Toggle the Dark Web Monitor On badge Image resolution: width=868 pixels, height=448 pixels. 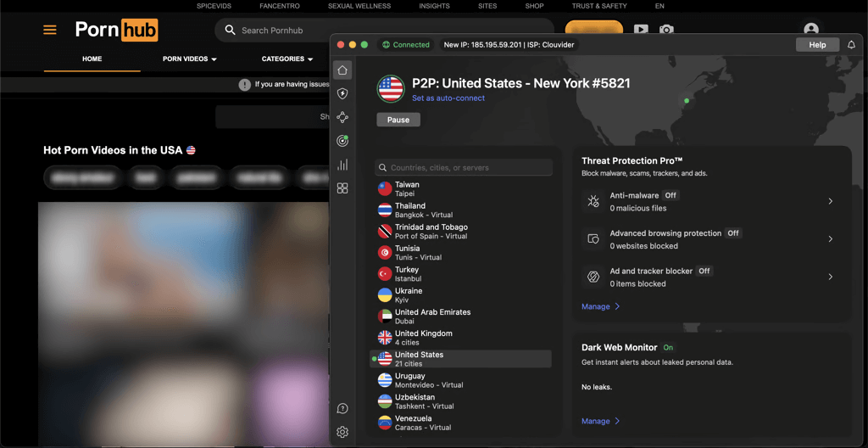pyautogui.click(x=668, y=348)
